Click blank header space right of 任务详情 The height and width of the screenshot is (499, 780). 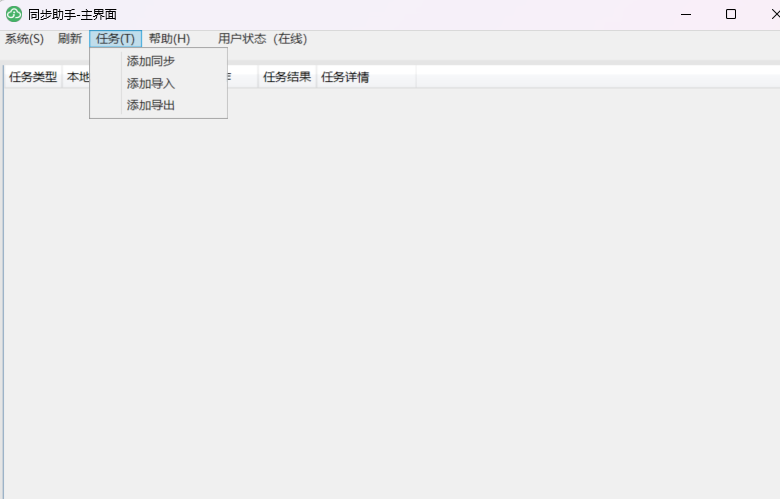pos(600,77)
